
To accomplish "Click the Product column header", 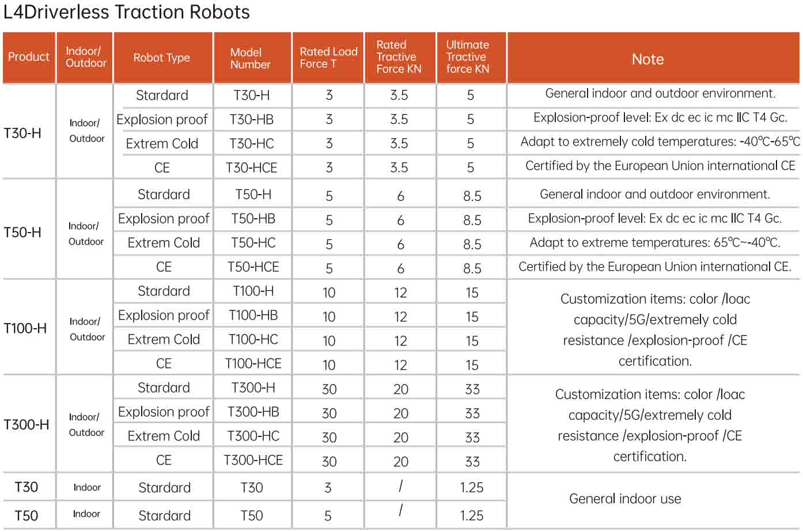I will tap(29, 57).
